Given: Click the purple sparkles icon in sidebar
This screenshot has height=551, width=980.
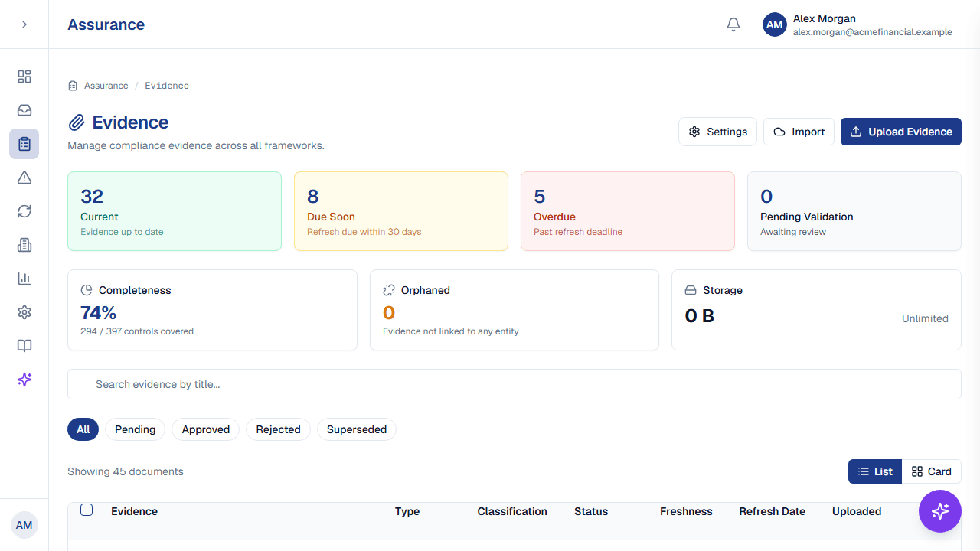Looking at the screenshot, I should [24, 380].
